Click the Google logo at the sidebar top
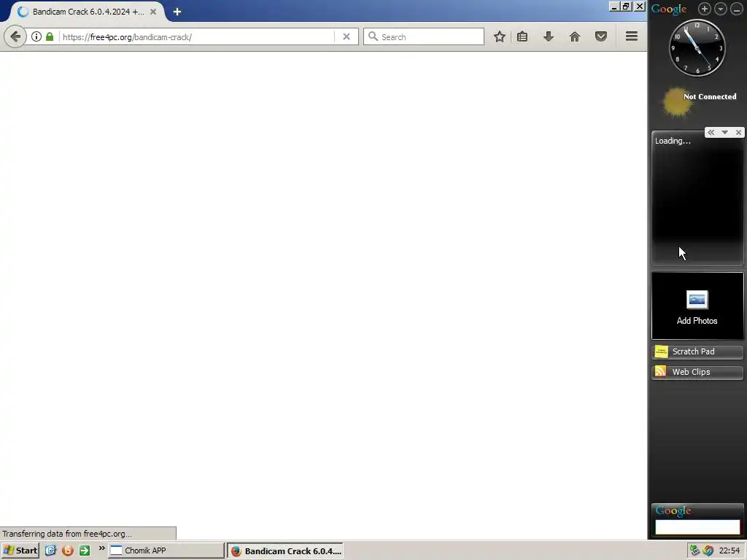 click(x=669, y=9)
